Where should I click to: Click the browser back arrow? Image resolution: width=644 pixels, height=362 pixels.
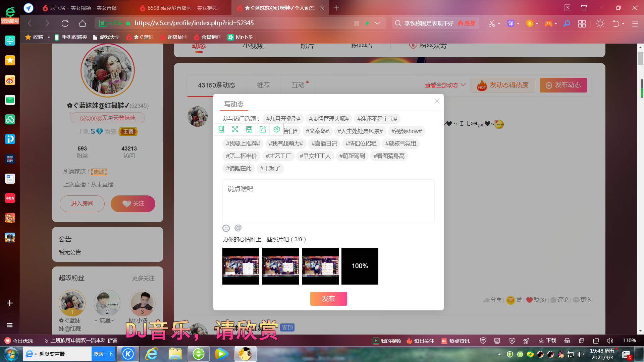30,23
